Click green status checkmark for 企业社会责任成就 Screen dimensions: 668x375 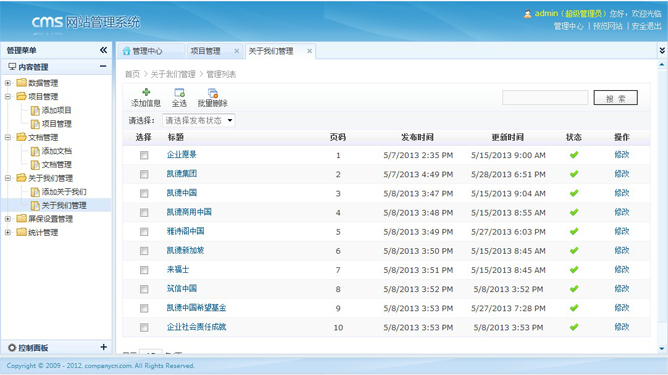(x=574, y=327)
